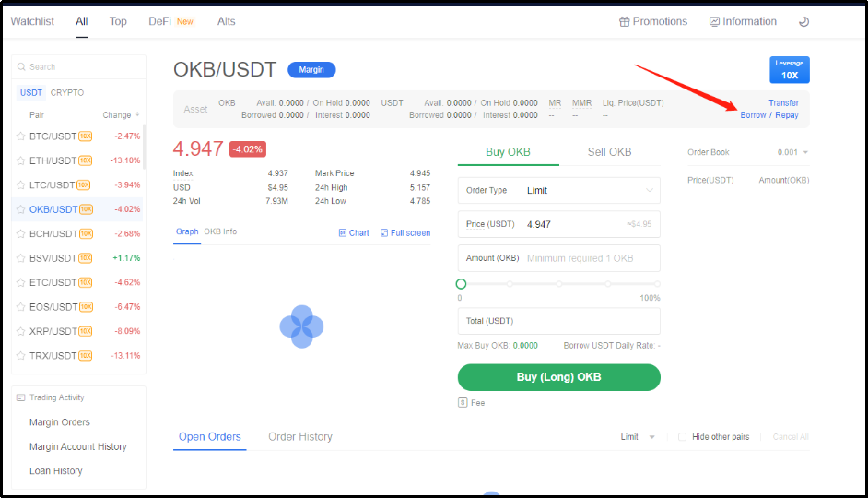
Task: Star the ETH/USDT pair as favorite
Action: pos(20,160)
